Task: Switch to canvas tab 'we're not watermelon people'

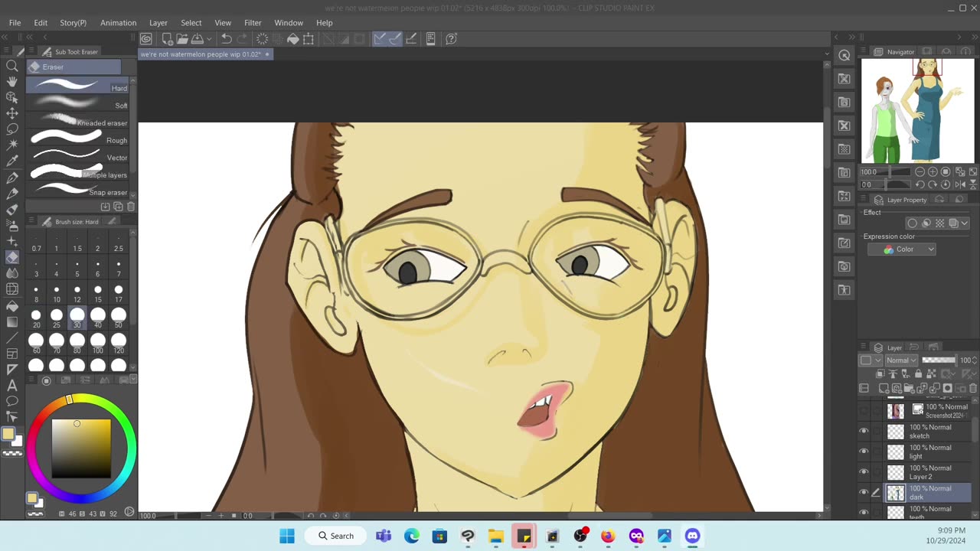Action: click(x=204, y=54)
